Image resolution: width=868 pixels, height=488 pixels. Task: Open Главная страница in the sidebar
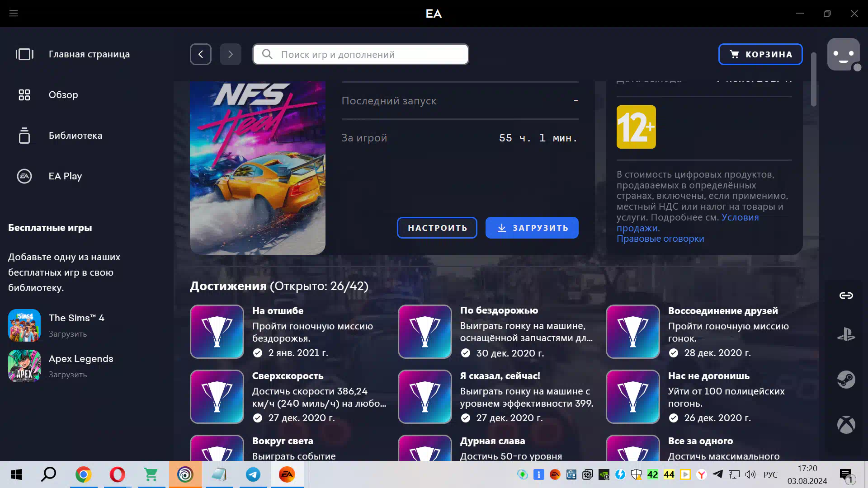tap(89, 54)
